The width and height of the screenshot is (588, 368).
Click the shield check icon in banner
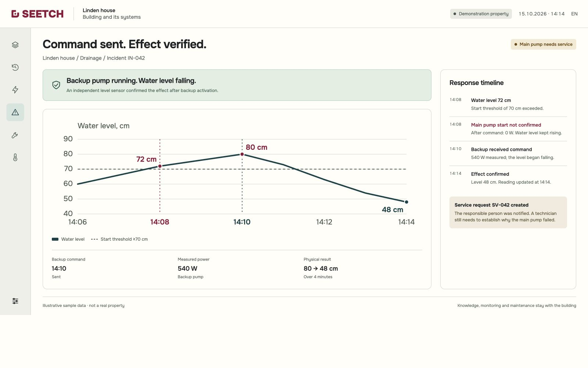(x=56, y=85)
